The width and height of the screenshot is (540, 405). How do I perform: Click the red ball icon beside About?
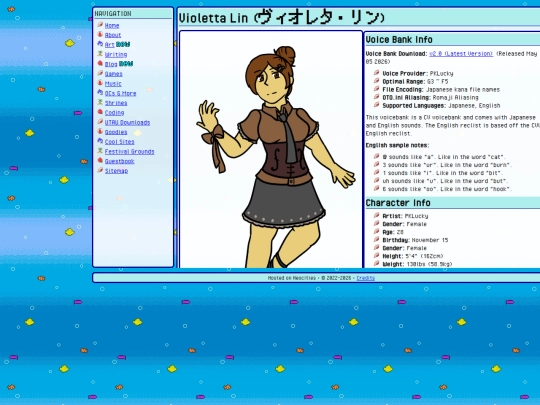[x=100, y=34]
